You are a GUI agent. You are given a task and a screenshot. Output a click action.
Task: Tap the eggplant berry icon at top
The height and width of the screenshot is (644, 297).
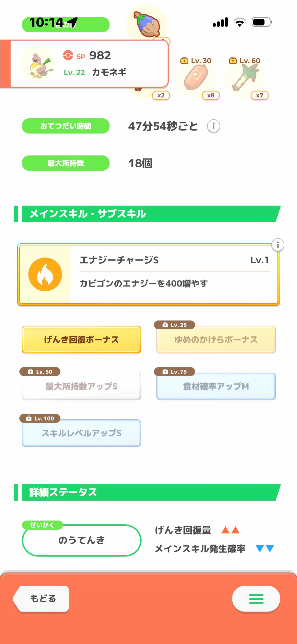pyautogui.click(x=147, y=24)
